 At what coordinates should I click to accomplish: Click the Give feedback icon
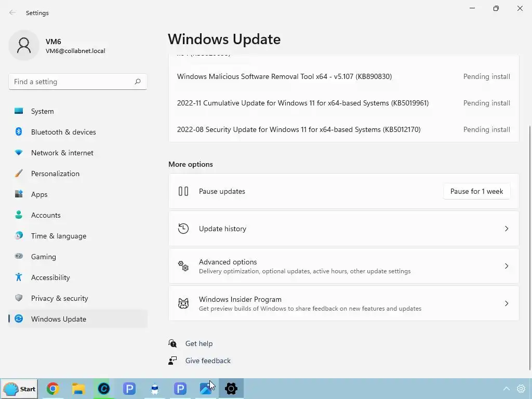172,361
